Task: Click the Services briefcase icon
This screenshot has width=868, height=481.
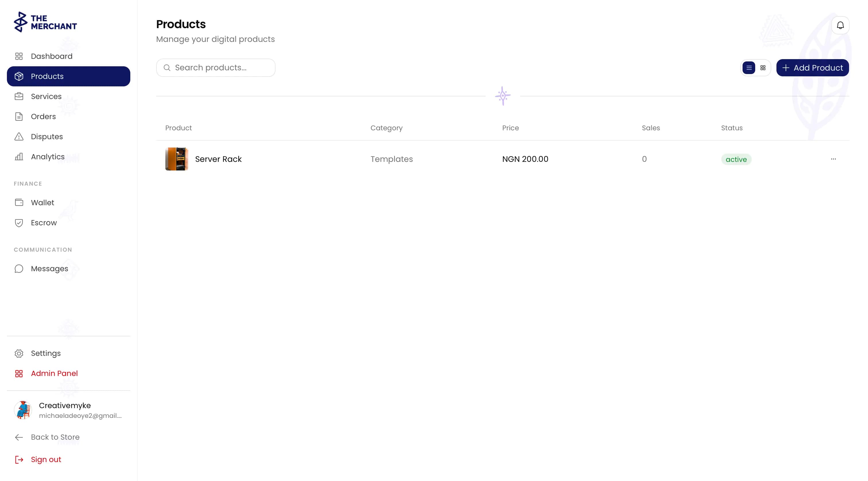Action: (19, 96)
